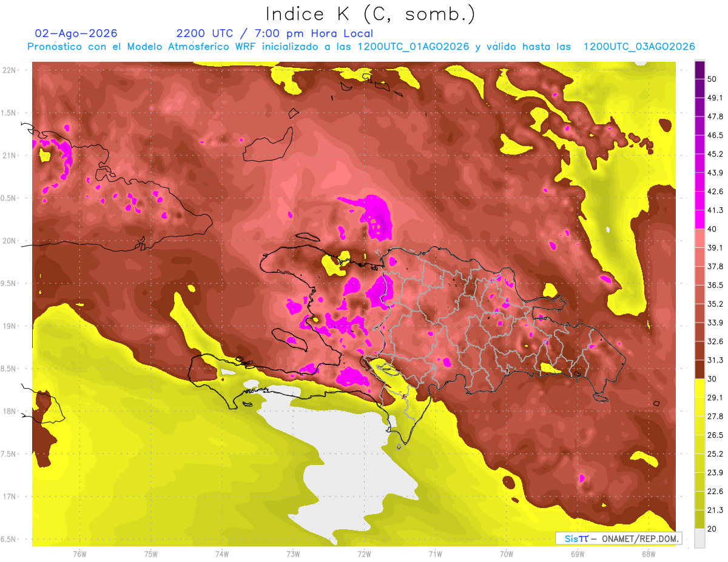
Task: Click the legend value "21.3"
Action: 715,510
